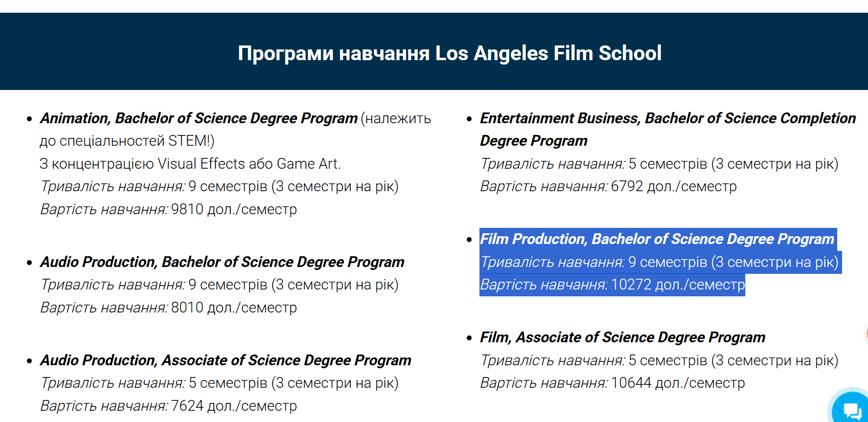Click the highlighted duration line under Film Production
Image resolution: width=868 pixels, height=422 pixels.
tap(659, 262)
